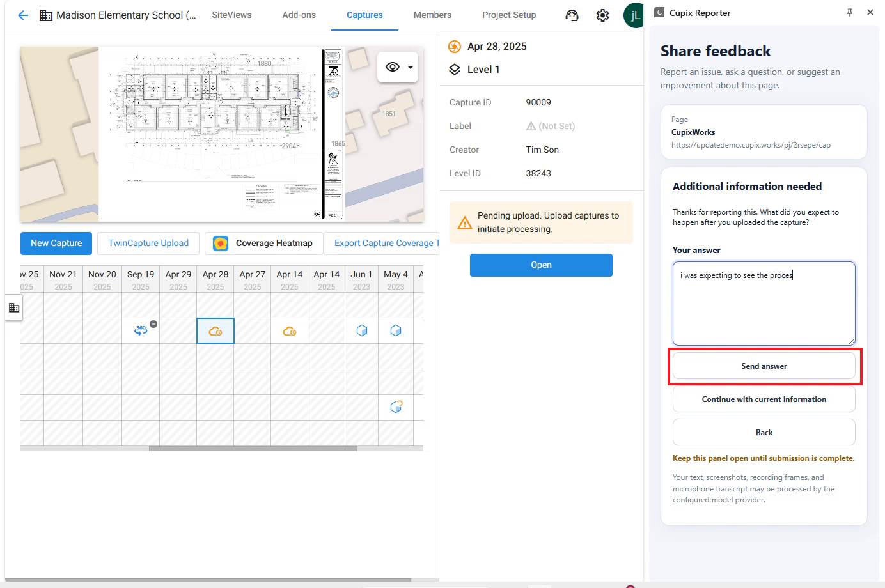Click the blue Open button
The height and width of the screenshot is (588, 885).
pyautogui.click(x=541, y=265)
